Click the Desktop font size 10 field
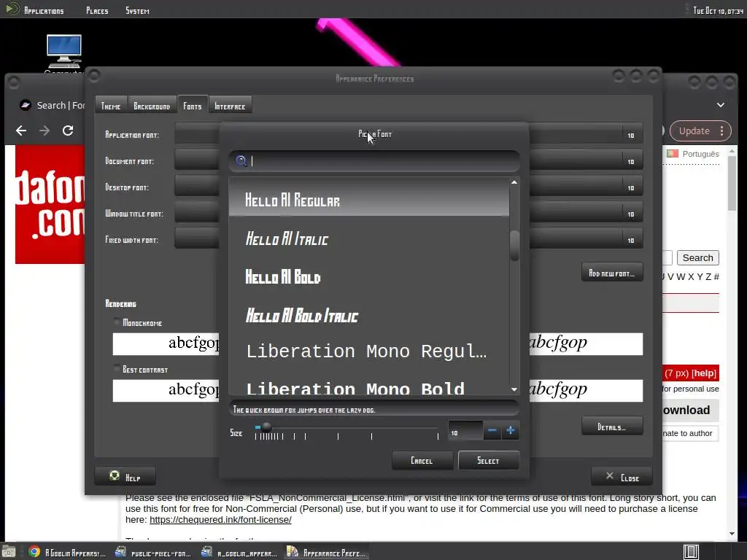The height and width of the screenshot is (560, 747). tap(632, 187)
